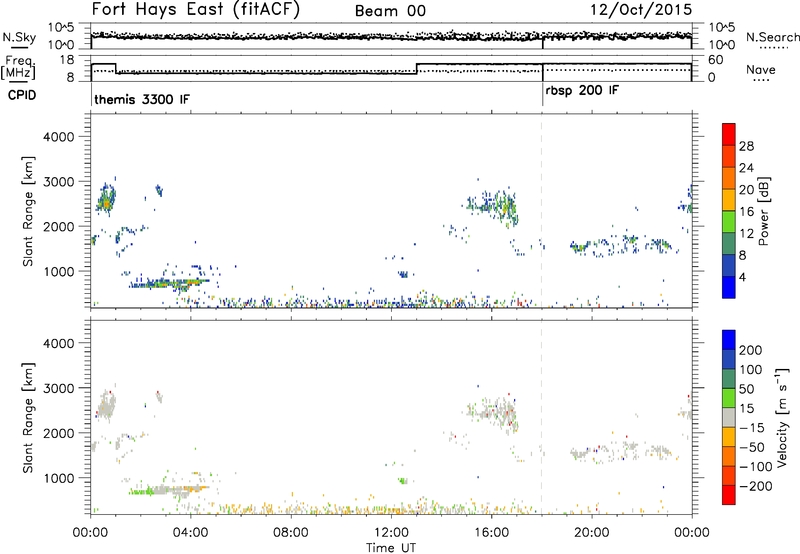Click the '50' label on Velocity colorbar
The width and height of the screenshot is (800, 554).
[746, 389]
